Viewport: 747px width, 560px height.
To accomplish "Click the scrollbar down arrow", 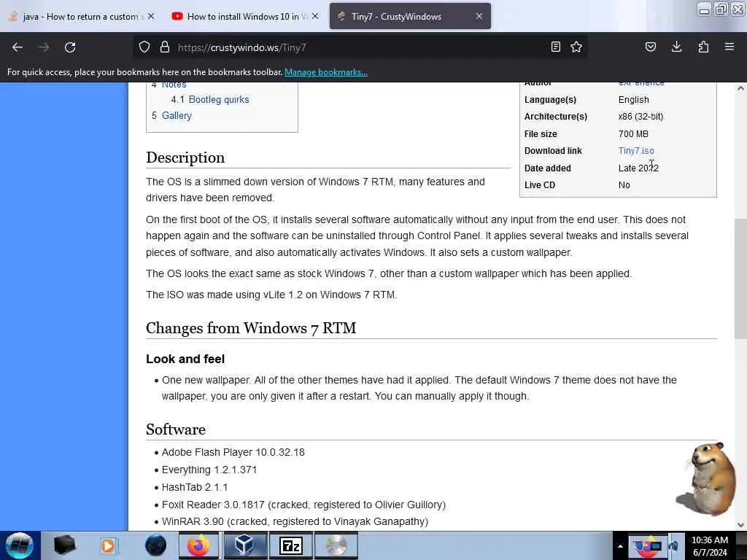I will coord(740,525).
